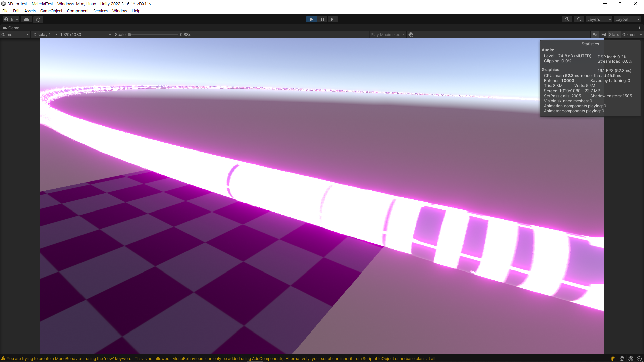Toggle the Stats overlay button
The height and width of the screenshot is (362, 644).
614,34
